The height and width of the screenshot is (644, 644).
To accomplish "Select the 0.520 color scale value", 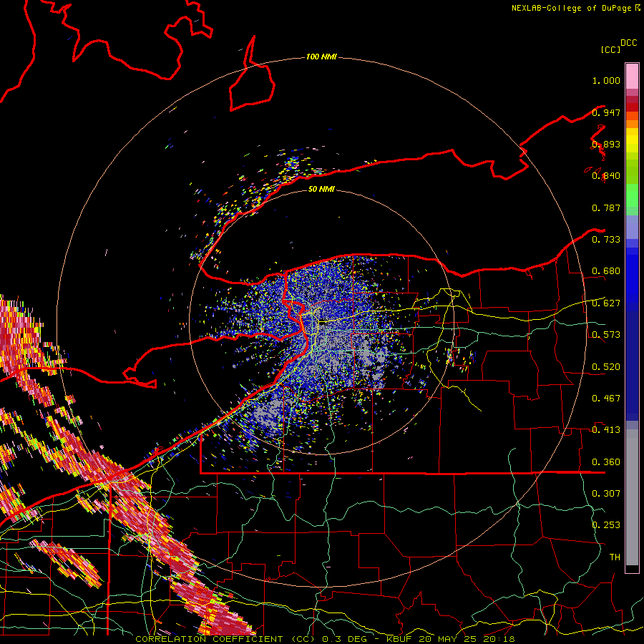I will pos(606,367).
